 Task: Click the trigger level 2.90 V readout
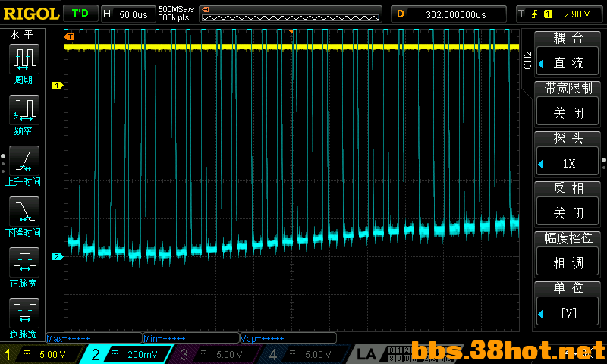coord(577,14)
